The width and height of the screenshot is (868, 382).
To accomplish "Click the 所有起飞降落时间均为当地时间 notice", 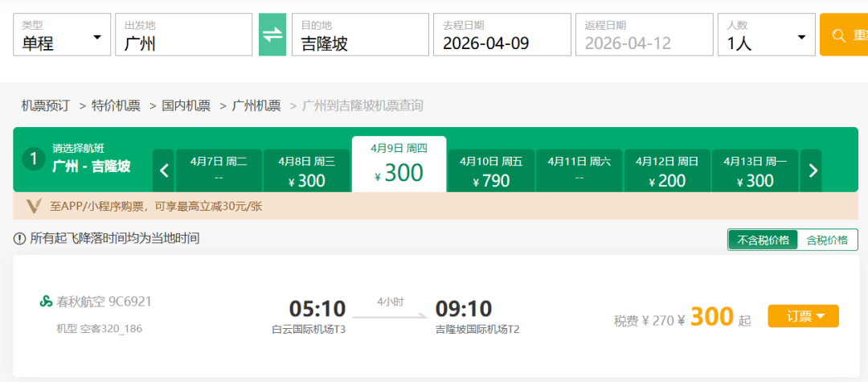I will tap(115, 239).
